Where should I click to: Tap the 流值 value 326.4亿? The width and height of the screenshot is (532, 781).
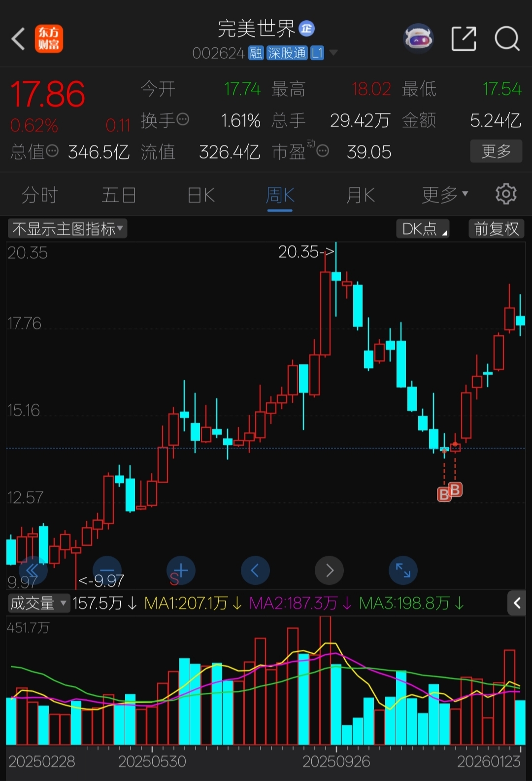tap(230, 152)
